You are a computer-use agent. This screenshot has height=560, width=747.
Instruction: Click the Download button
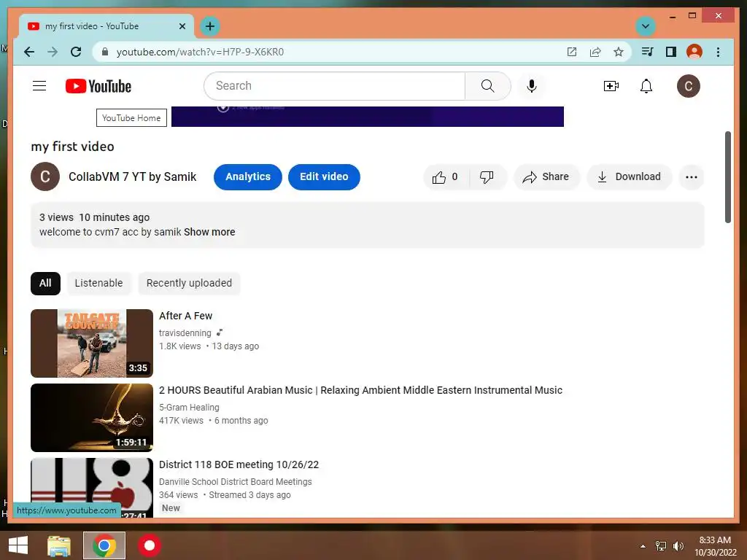click(x=630, y=177)
